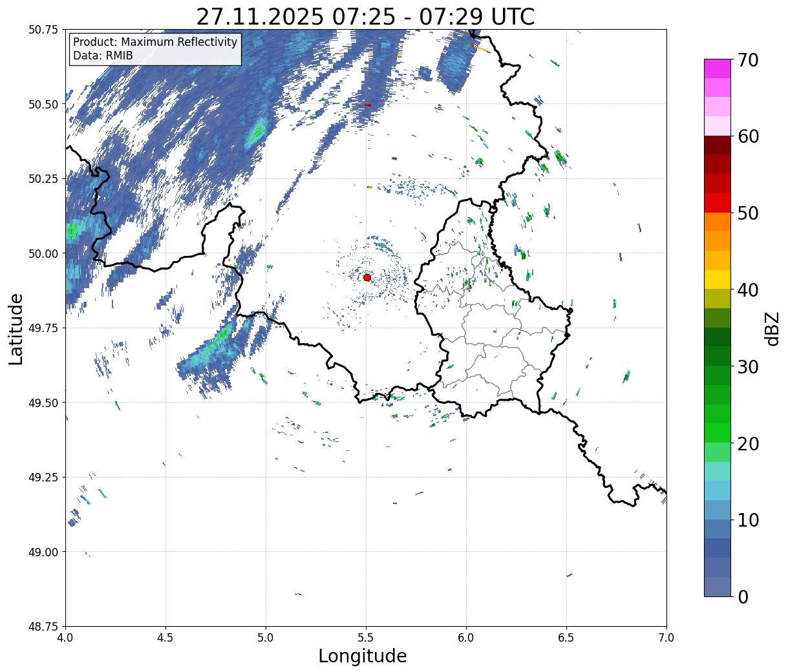Click the longitude tick label 4.0
This screenshot has width=788, height=672.
coord(65,637)
